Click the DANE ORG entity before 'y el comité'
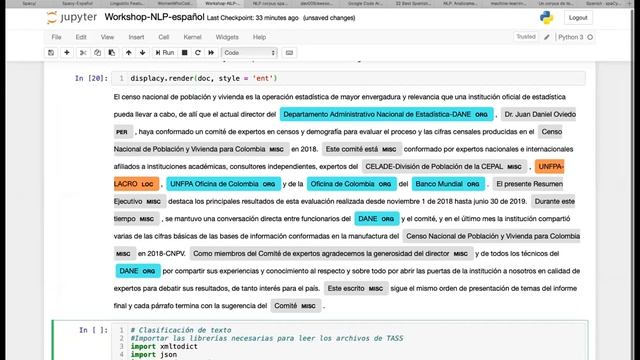640x360 pixels. (376, 219)
